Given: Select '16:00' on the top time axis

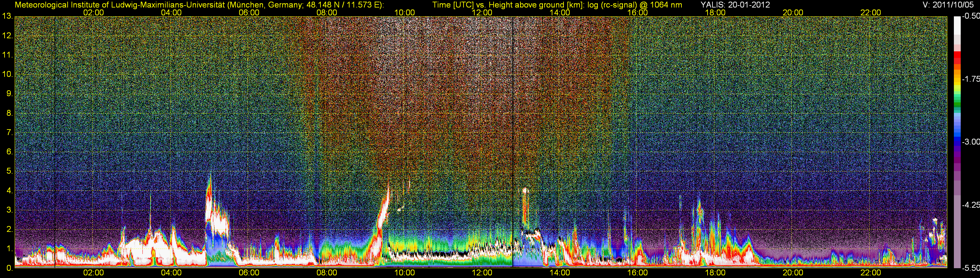Looking at the screenshot, I should [x=638, y=12].
